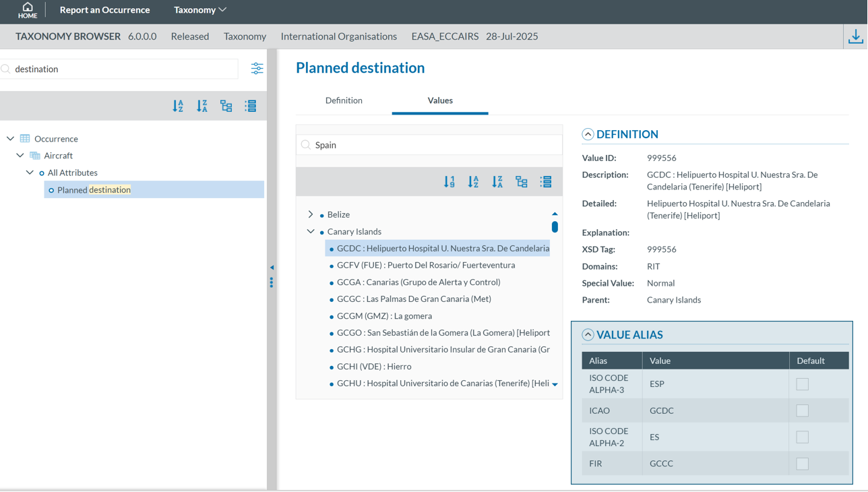The height and width of the screenshot is (492, 868).
Task: Check Default box for FIR alias
Action: [802, 464]
